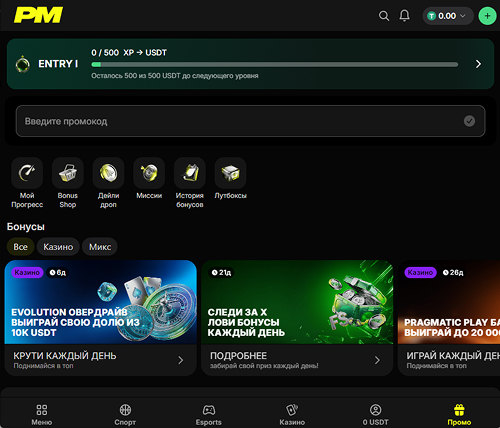
Task: Click the Бонусы section heading
Action: 26,227
